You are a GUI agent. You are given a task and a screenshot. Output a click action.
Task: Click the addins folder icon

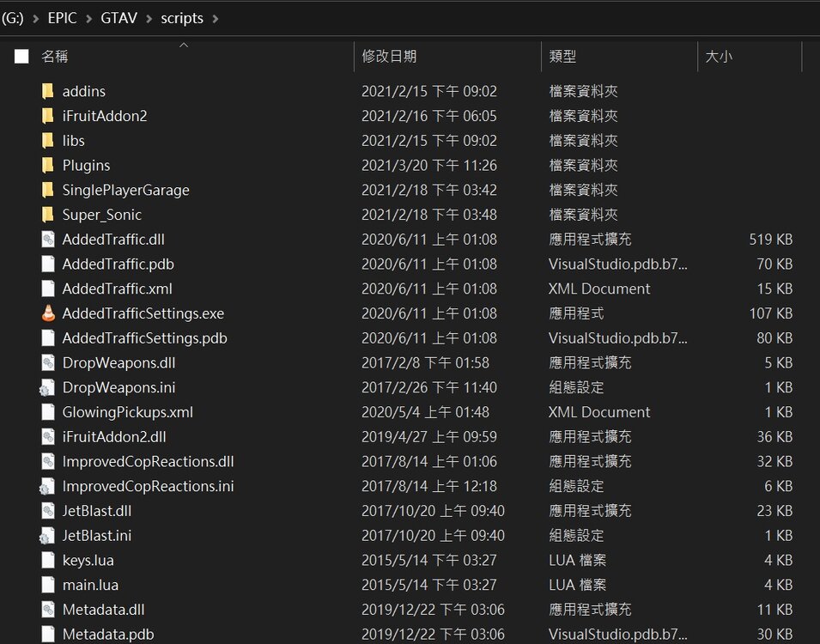click(x=48, y=90)
